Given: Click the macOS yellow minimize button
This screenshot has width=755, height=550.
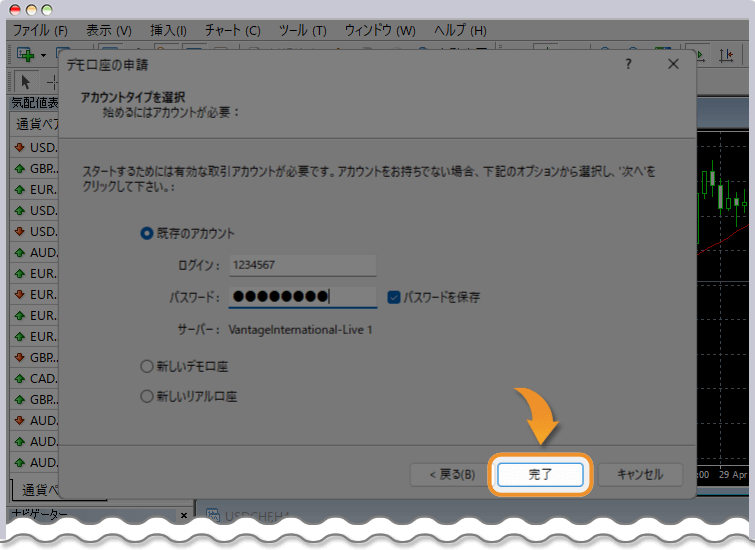Looking at the screenshot, I should (x=31, y=10).
